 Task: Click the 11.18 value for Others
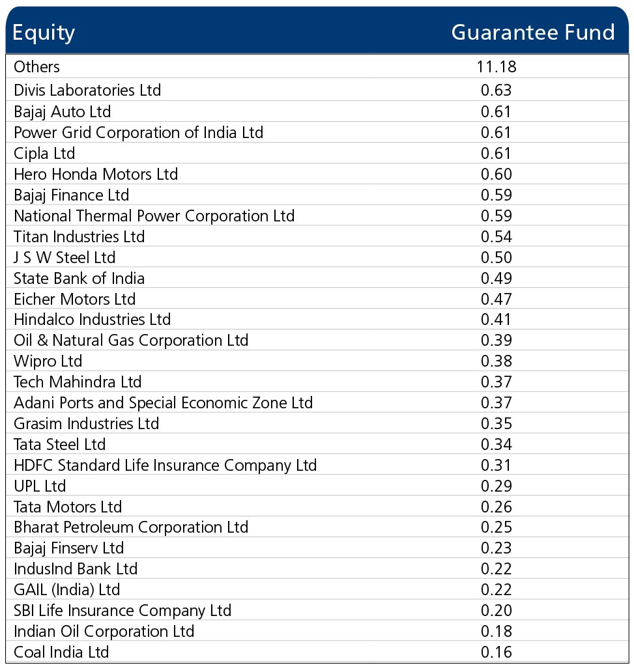point(496,66)
